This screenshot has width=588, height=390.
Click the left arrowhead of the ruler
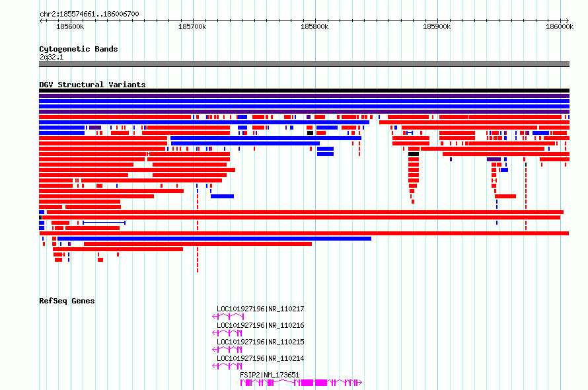tap(41, 20)
